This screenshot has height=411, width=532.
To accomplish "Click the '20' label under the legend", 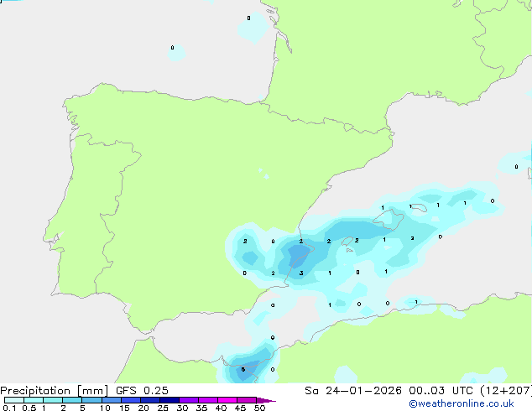I will (143, 408).
